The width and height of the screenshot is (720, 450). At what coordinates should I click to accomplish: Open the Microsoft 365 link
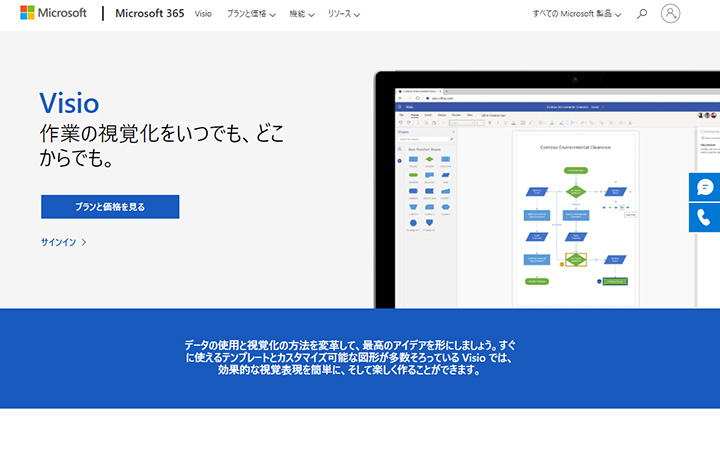coord(150,13)
